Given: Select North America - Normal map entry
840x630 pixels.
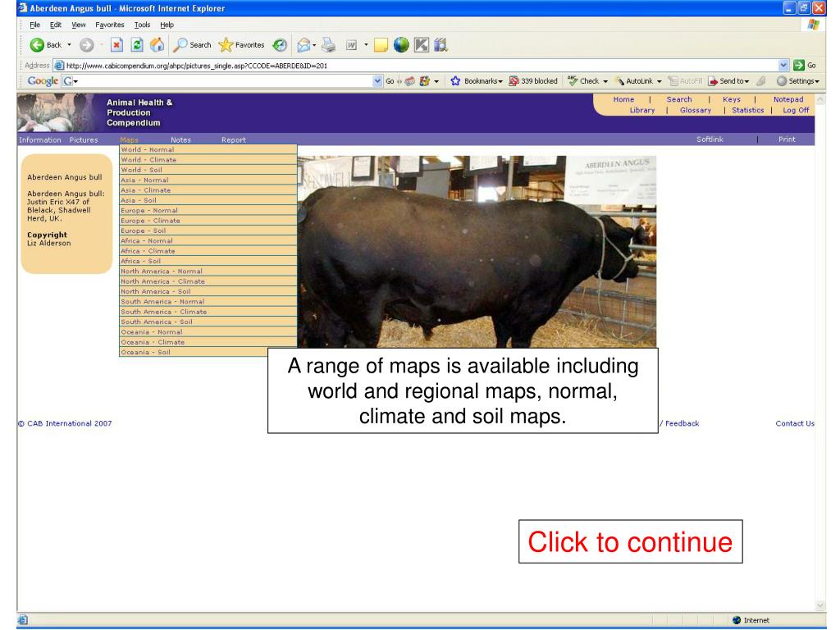Looking at the screenshot, I should (x=208, y=271).
